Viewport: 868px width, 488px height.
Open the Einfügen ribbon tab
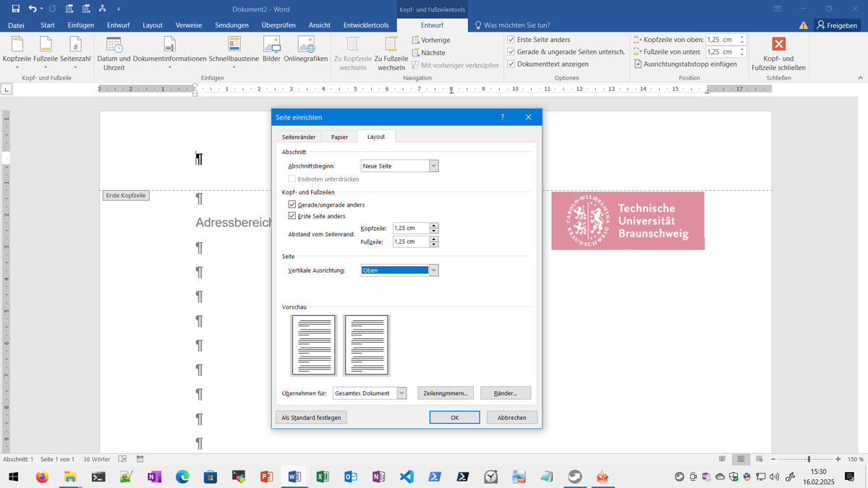pos(81,25)
